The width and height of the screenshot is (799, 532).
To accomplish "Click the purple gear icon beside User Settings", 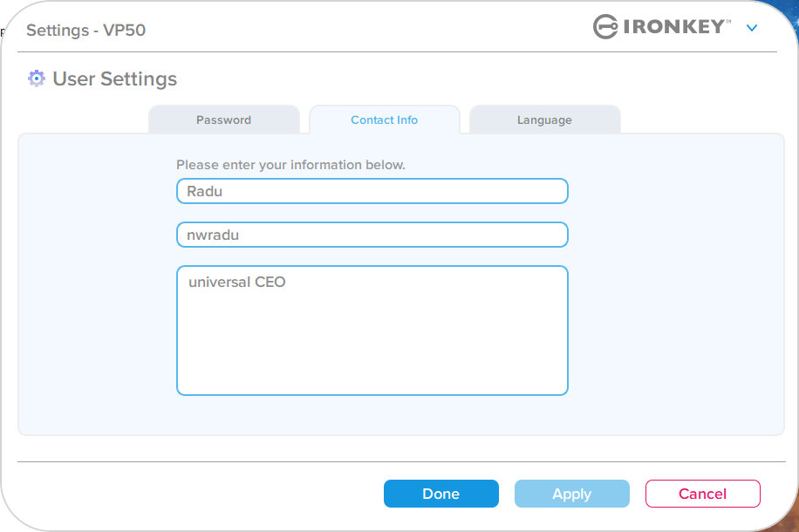I will 36,78.
